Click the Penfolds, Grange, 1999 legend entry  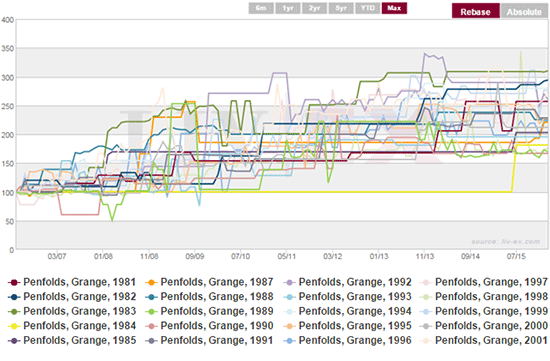click(x=484, y=311)
